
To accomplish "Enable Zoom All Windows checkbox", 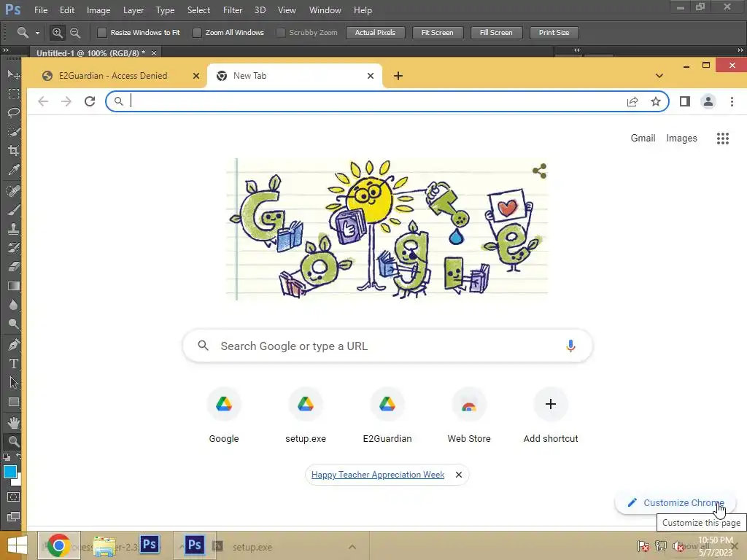I will tap(196, 32).
